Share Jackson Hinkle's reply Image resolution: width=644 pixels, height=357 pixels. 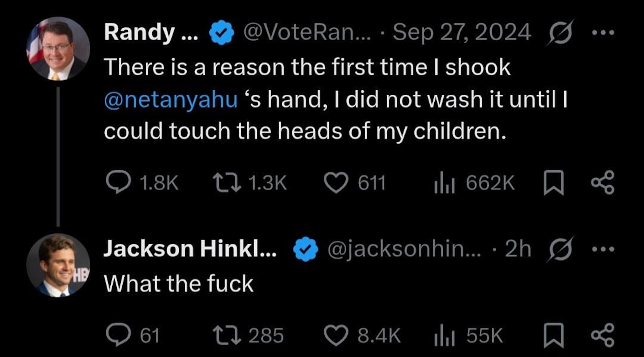pyautogui.click(x=603, y=335)
